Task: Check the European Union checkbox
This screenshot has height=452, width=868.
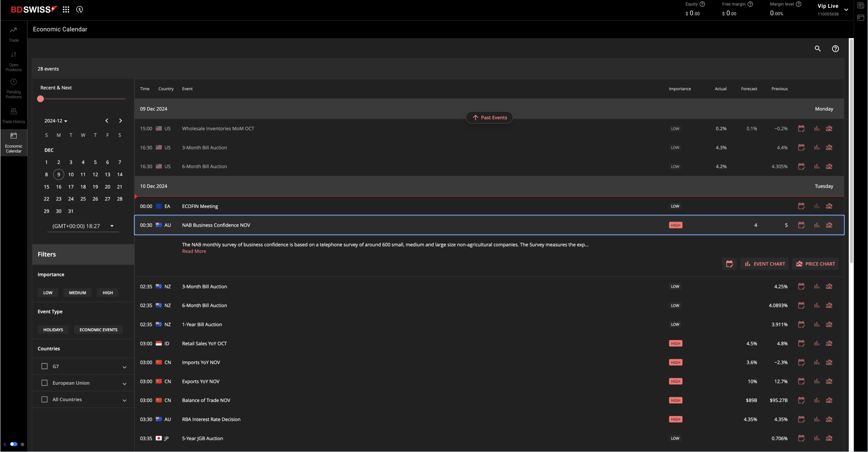Action: pyautogui.click(x=45, y=383)
